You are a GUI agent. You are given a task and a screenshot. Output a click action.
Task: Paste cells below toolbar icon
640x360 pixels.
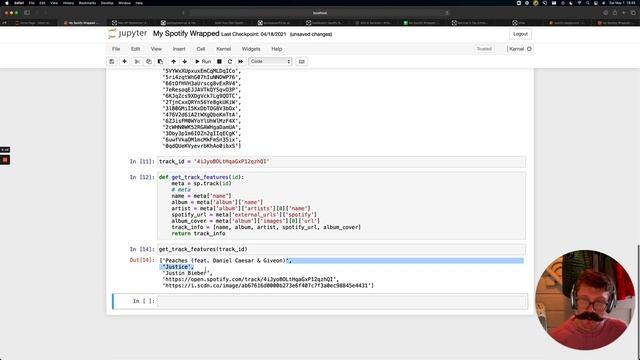coord(160,61)
